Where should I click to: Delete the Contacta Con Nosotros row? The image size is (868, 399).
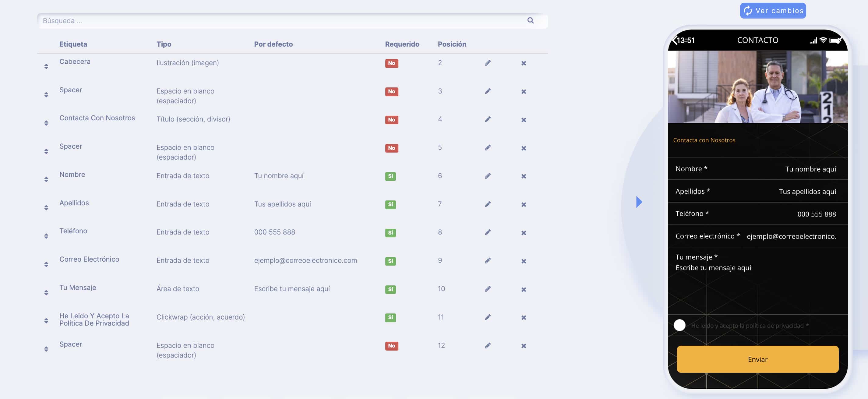point(524,120)
